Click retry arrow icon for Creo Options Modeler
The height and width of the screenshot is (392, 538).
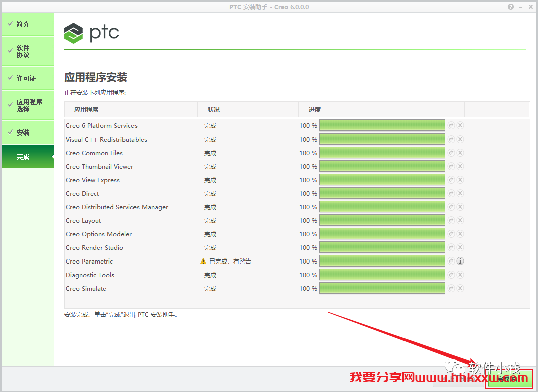pyautogui.click(x=451, y=234)
